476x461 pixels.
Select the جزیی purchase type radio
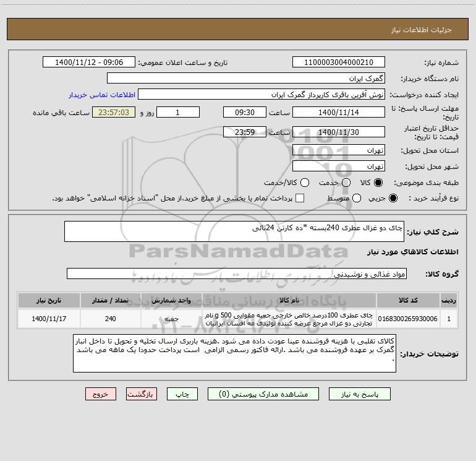pos(393,198)
